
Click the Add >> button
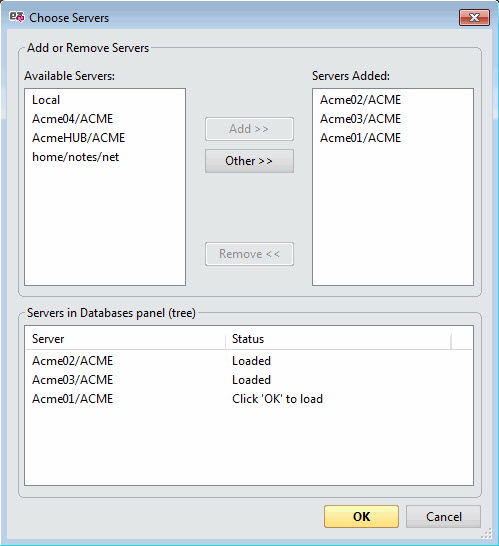click(249, 129)
